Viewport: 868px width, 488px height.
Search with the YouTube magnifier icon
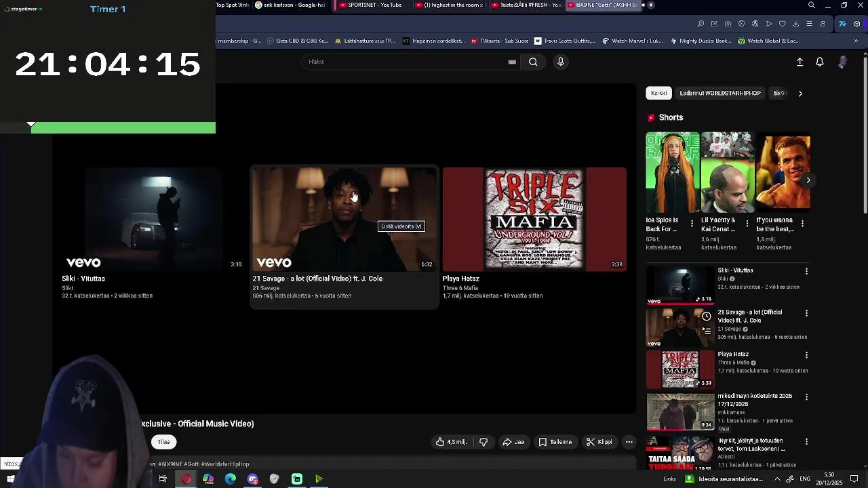click(x=533, y=62)
